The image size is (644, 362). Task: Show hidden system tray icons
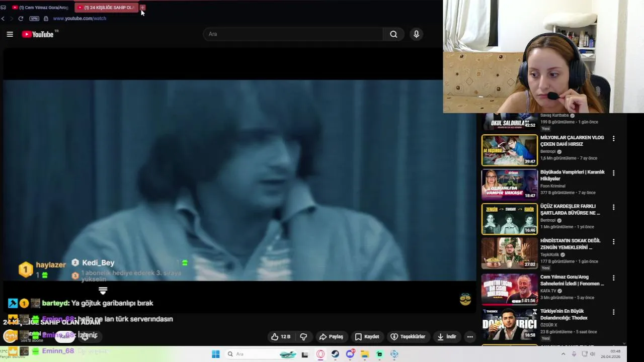[562, 354]
